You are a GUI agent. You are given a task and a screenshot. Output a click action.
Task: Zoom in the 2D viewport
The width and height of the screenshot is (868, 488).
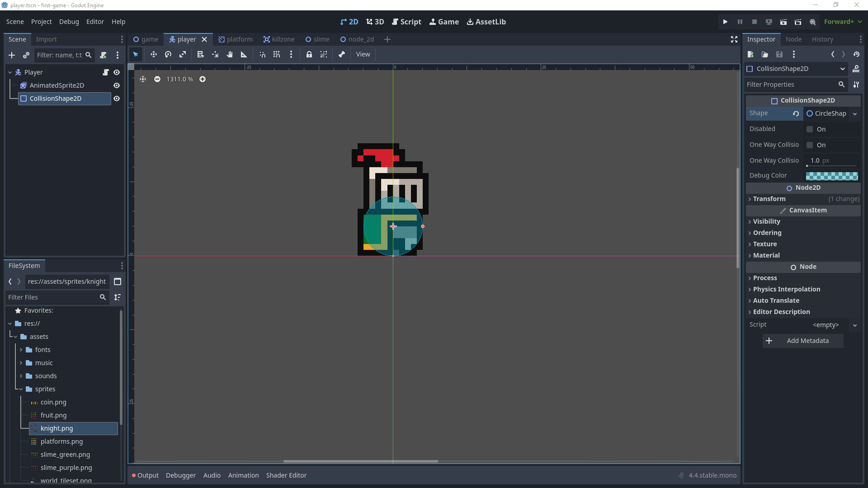point(203,79)
